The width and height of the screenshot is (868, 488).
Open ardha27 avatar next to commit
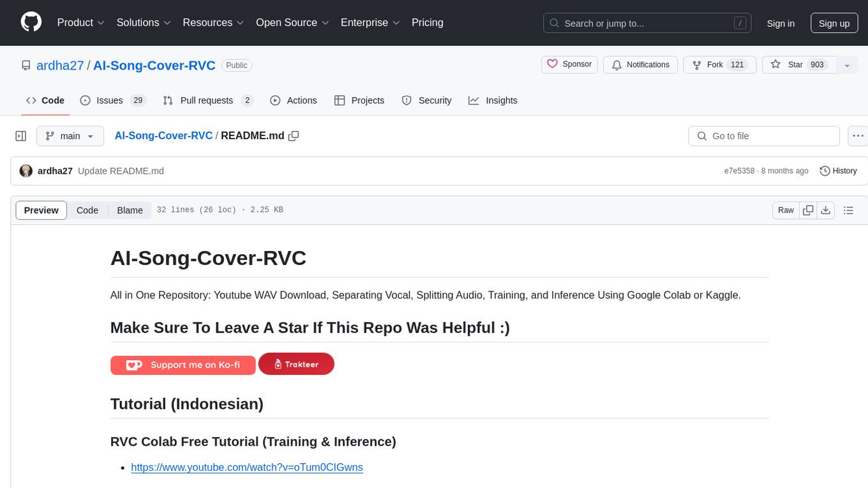[26, 171]
